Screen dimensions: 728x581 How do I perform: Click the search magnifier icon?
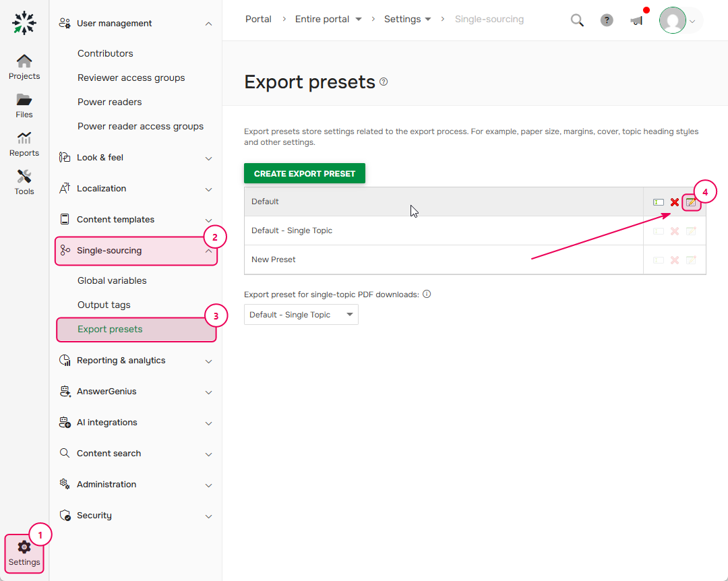click(x=577, y=20)
